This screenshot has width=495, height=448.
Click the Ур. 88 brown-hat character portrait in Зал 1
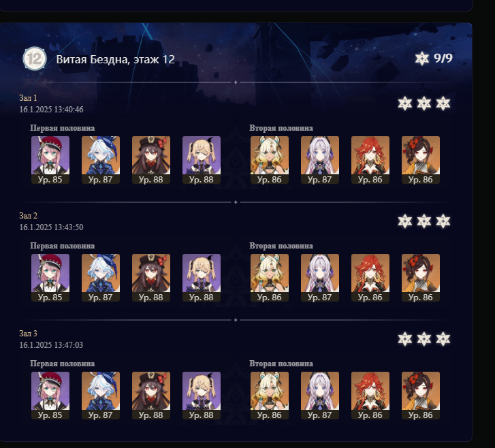click(151, 160)
